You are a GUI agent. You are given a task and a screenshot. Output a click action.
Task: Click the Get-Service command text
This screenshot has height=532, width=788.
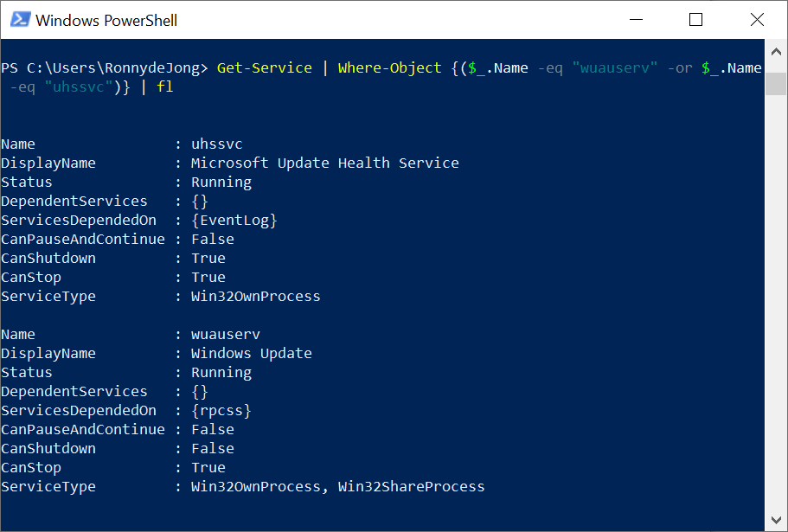click(x=264, y=67)
